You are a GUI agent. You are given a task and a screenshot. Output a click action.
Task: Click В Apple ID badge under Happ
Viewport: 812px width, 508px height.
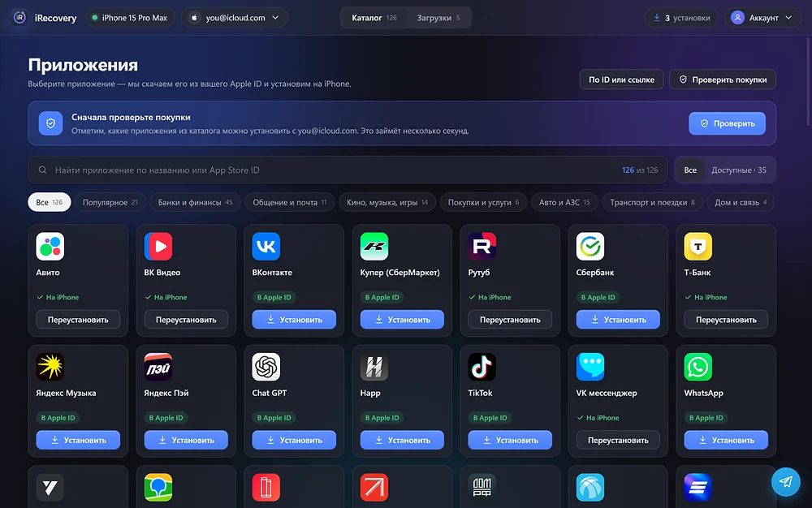pyautogui.click(x=382, y=417)
